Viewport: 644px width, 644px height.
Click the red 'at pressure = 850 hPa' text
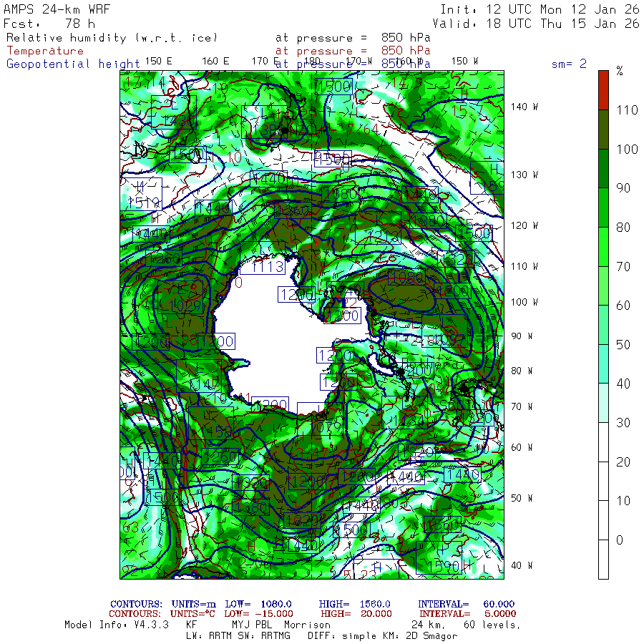click(x=353, y=51)
